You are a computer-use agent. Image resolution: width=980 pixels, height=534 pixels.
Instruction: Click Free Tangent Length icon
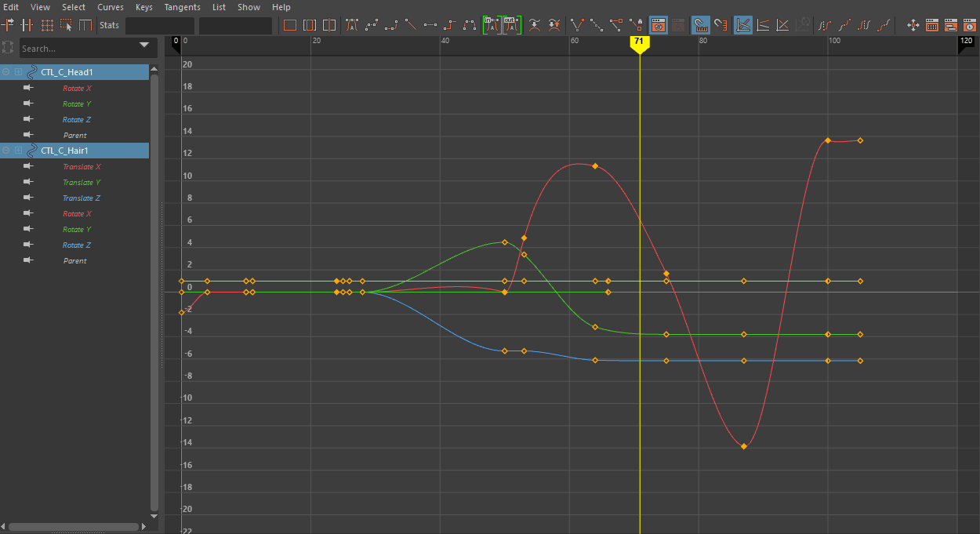[617, 25]
